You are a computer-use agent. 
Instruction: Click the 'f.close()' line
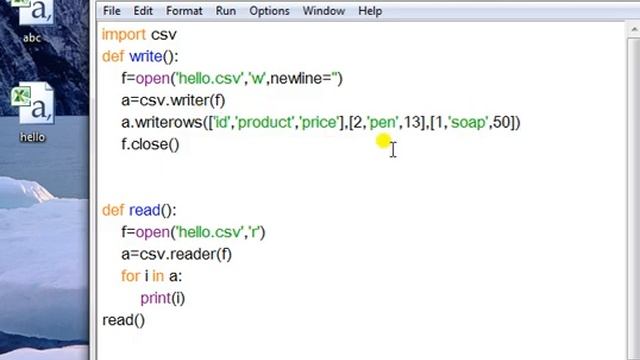[150, 144]
